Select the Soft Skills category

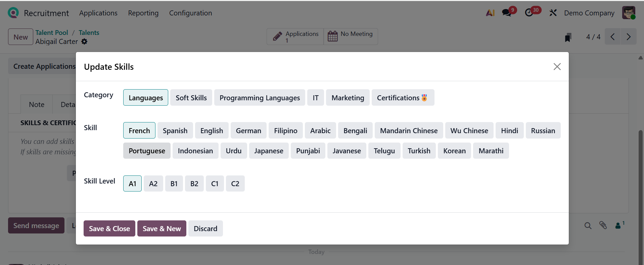tap(191, 98)
